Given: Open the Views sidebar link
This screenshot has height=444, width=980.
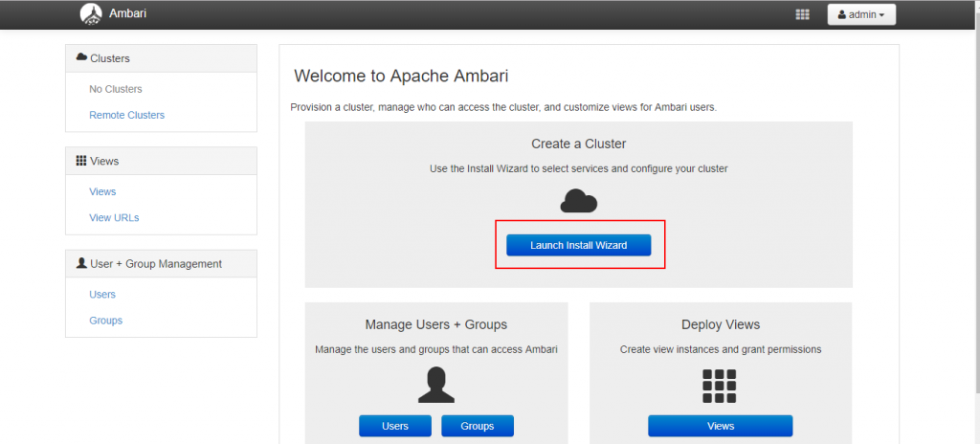Looking at the screenshot, I should tap(102, 191).
